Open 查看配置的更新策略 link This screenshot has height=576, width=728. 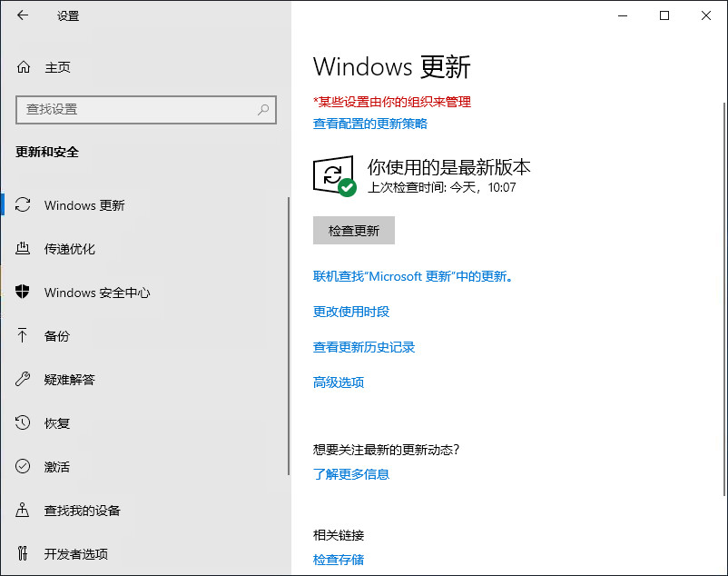pyautogui.click(x=370, y=124)
